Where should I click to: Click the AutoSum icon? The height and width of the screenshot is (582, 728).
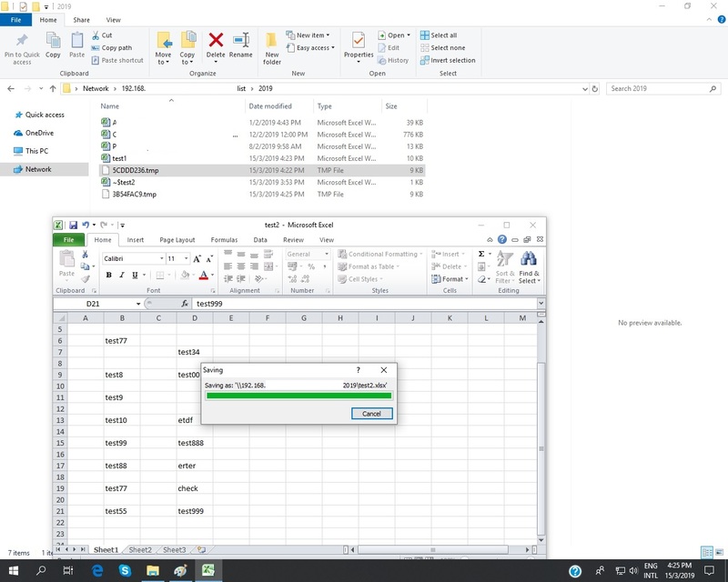(x=481, y=254)
